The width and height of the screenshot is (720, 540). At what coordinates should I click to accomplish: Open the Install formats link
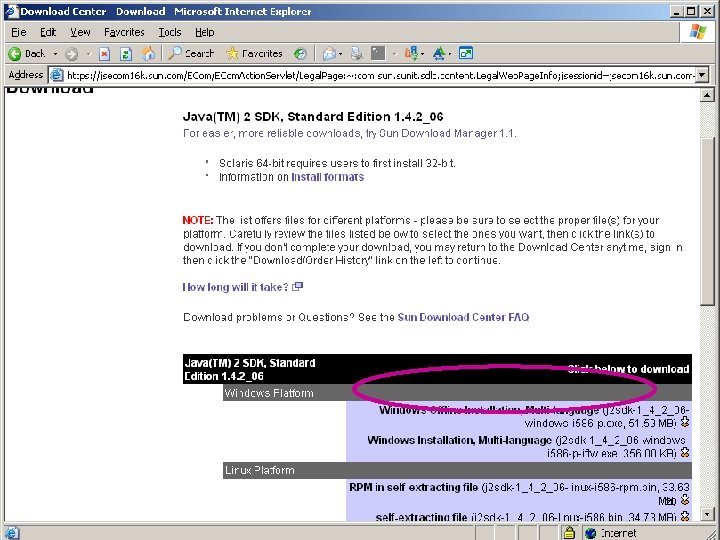pyautogui.click(x=327, y=177)
